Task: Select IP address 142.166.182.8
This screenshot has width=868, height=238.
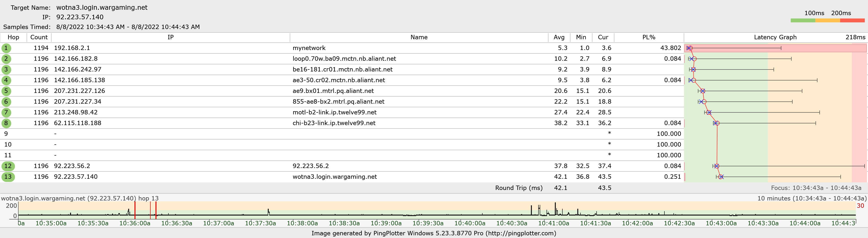Action: (76, 59)
